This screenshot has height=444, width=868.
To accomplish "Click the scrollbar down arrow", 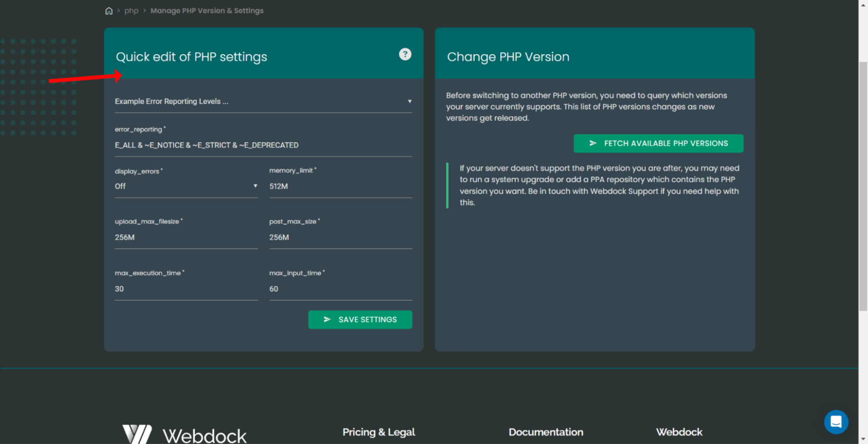I will (863, 440).
